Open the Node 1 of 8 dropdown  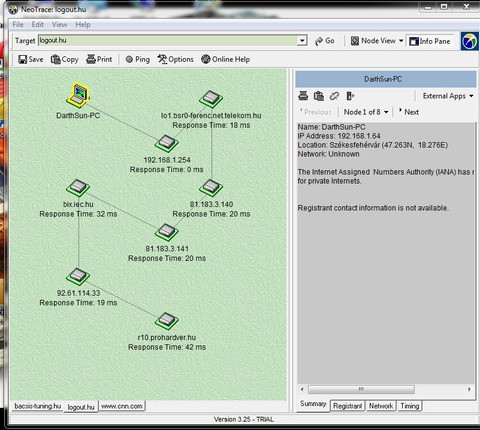(x=366, y=112)
